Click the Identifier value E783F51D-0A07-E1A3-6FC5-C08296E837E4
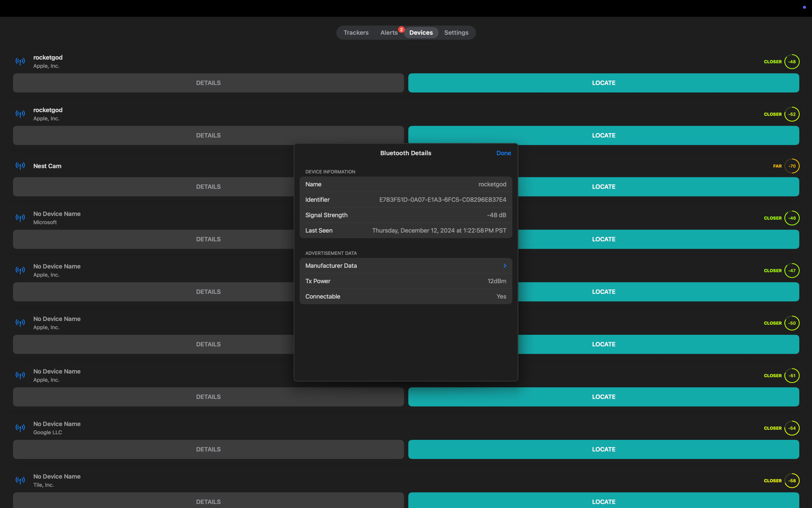Viewport: 812px width, 508px height. pos(443,200)
